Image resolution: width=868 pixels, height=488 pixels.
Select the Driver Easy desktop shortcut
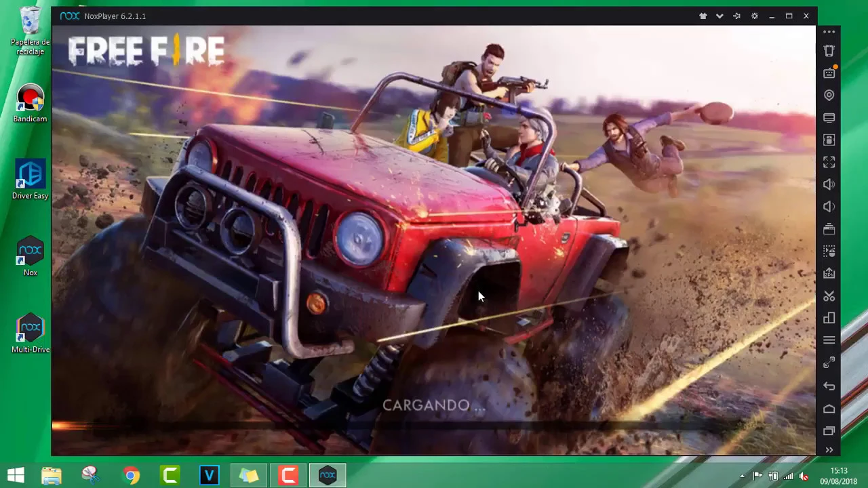point(30,180)
